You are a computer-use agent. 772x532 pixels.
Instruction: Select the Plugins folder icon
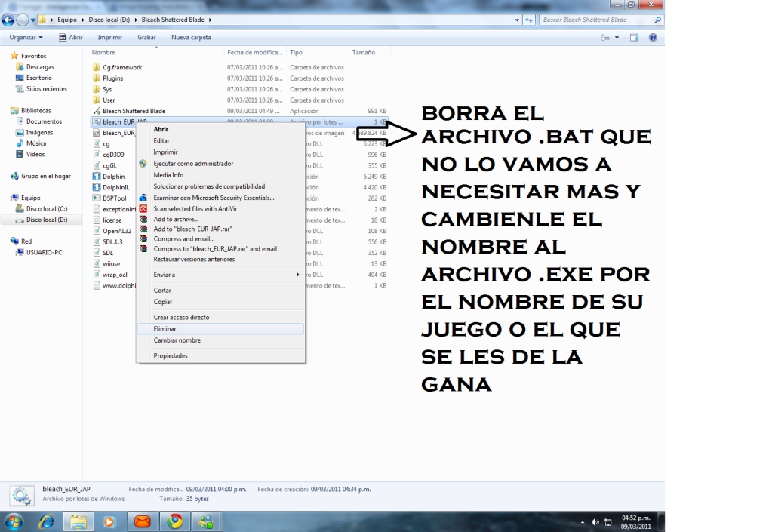pyautogui.click(x=97, y=78)
